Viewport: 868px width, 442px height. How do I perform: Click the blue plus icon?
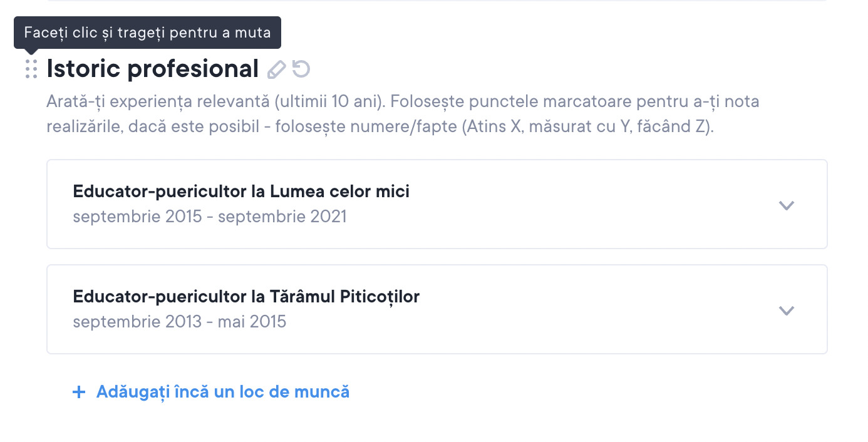click(79, 393)
